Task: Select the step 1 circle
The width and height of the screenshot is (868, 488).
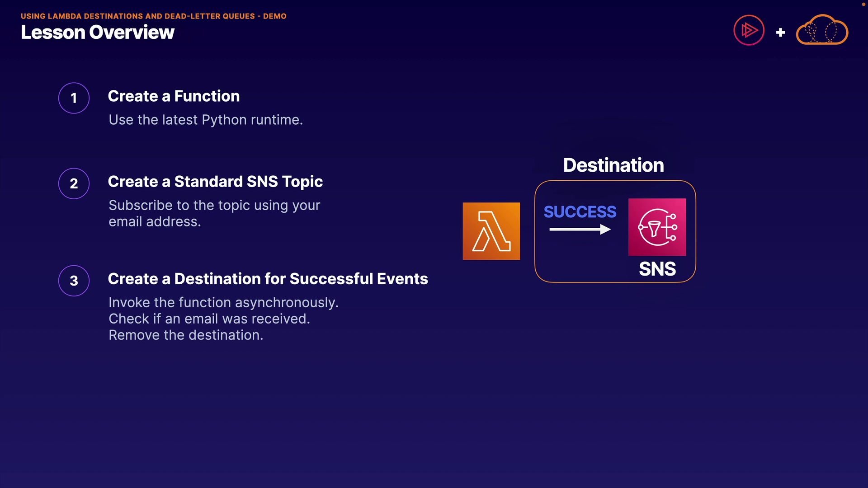Action: (x=74, y=98)
